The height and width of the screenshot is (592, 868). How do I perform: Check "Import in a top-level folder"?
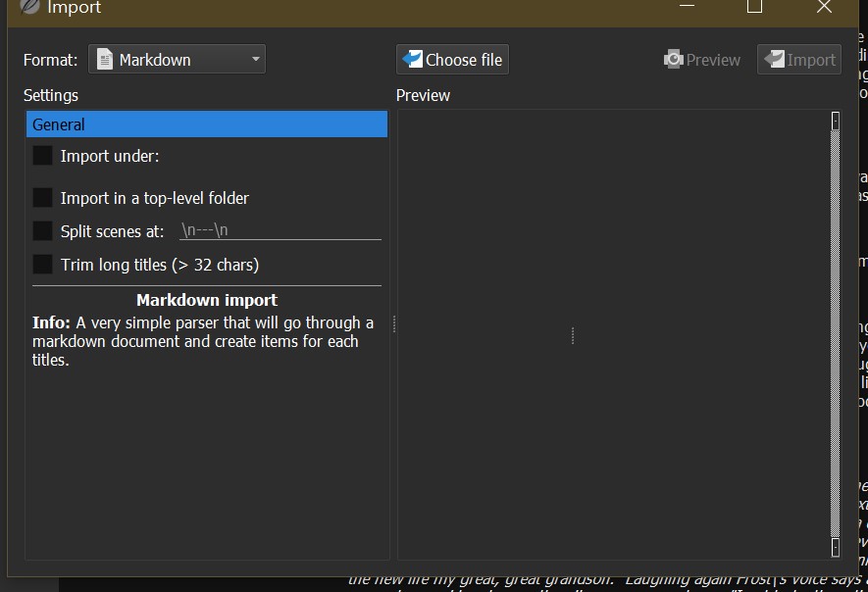(x=40, y=197)
